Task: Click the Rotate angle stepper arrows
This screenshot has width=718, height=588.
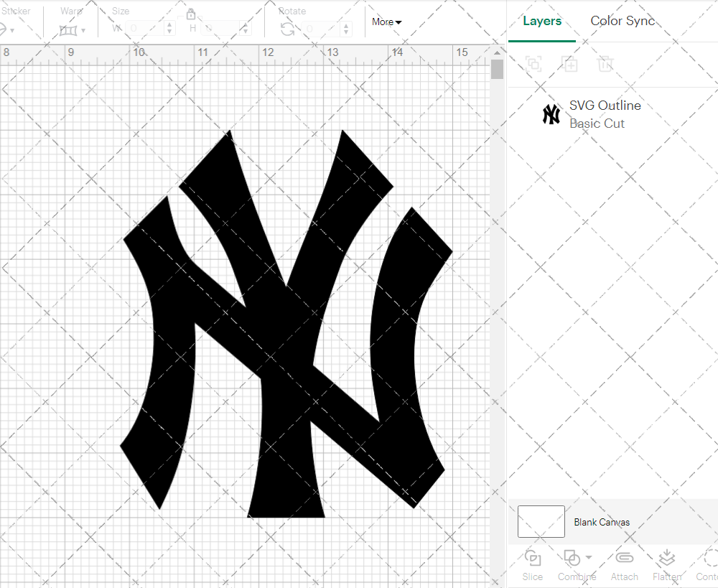Action: point(346,29)
